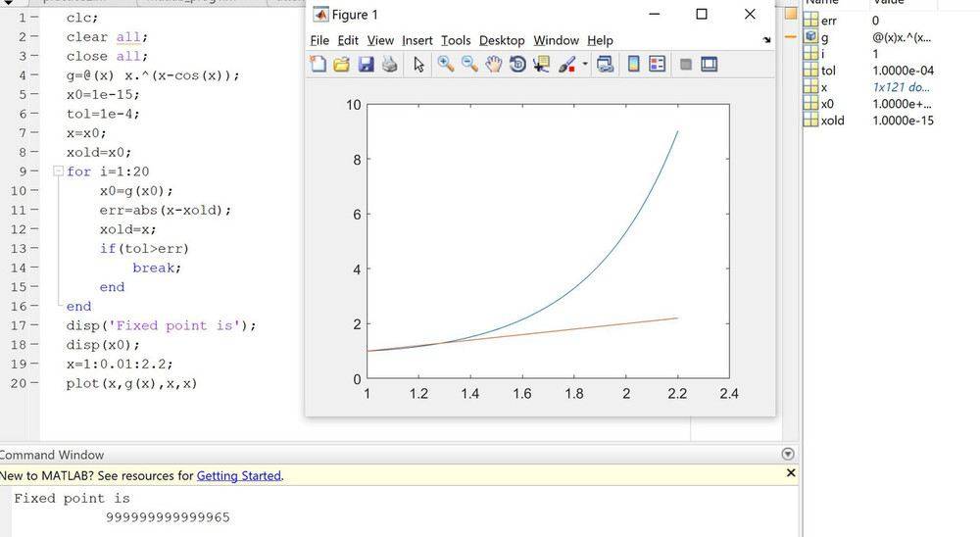Image resolution: width=980 pixels, height=537 pixels.
Task: Collapse the for-loop code fold at line 9
Action: point(58,171)
